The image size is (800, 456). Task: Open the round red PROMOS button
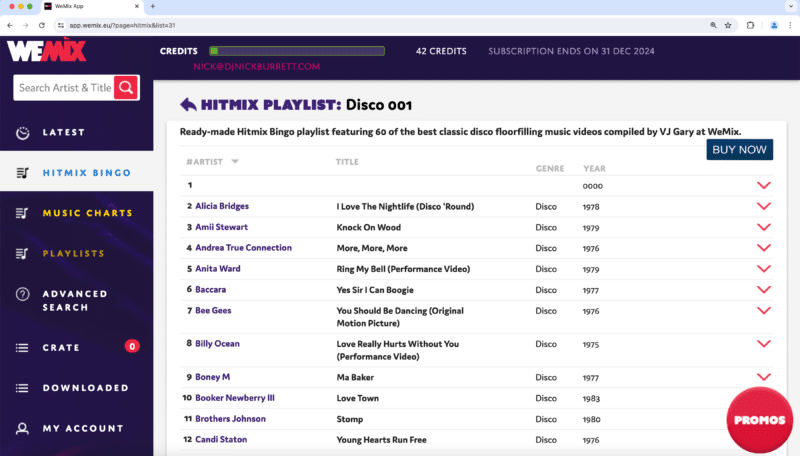click(x=760, y=420)
